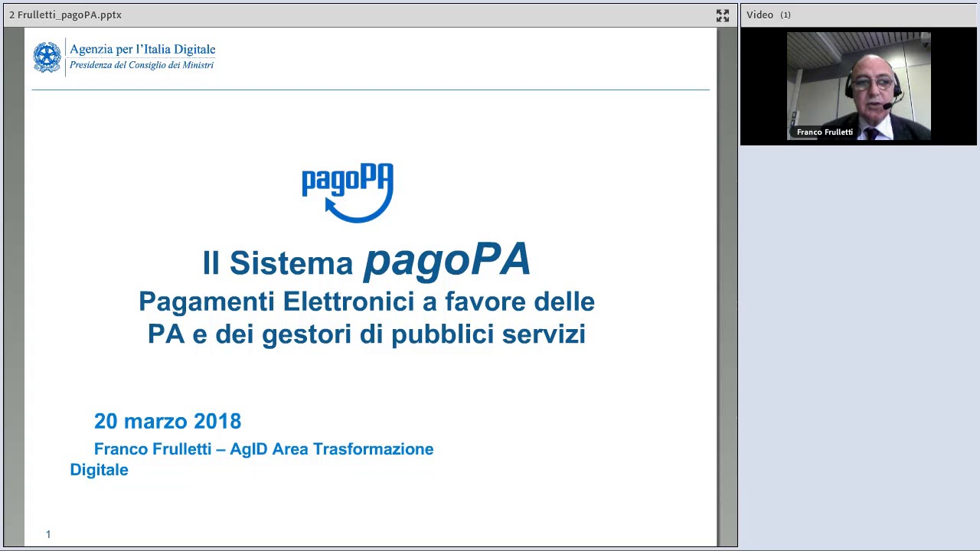Click 'Agenzia per l'Italia Digitale' header text

click(142, 49)
